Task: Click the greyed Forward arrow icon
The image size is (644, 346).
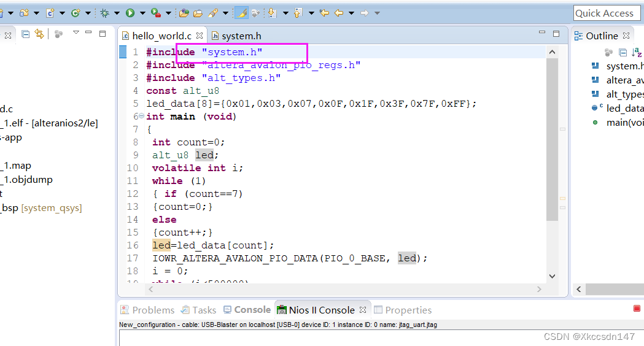Action: pyautogui.click(x=365, y=13)
